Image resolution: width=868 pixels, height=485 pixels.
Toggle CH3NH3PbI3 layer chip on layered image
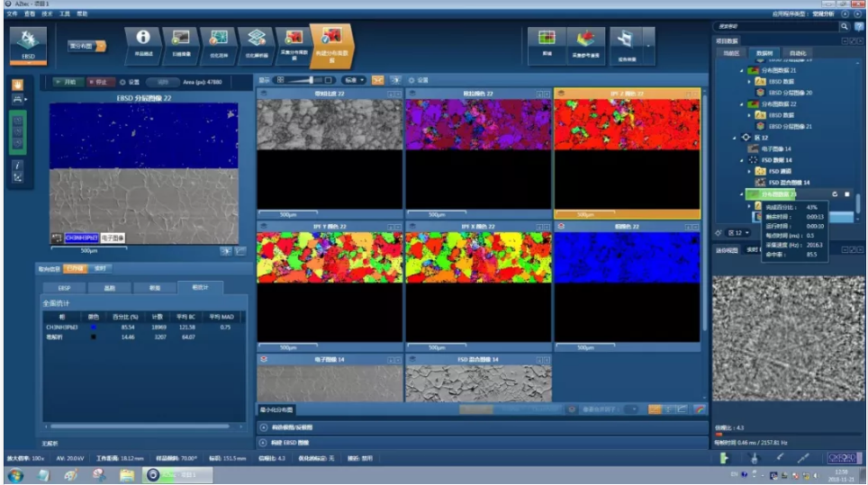81,238
